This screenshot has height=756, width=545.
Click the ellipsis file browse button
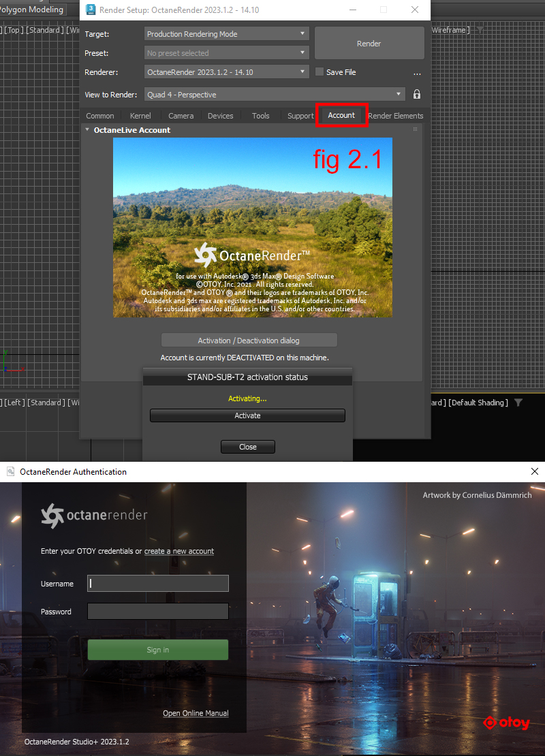coord(417,74)
